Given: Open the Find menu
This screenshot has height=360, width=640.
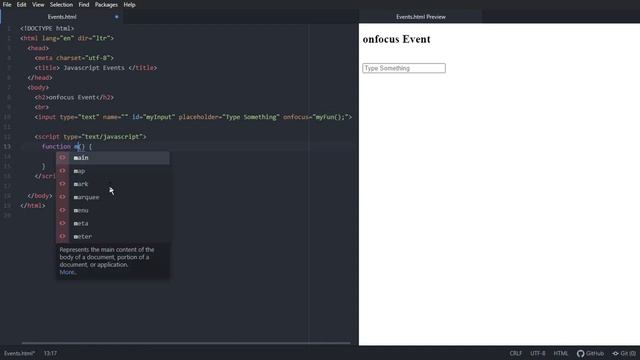Looking at the screenshot, I should (x=84, y=4).
